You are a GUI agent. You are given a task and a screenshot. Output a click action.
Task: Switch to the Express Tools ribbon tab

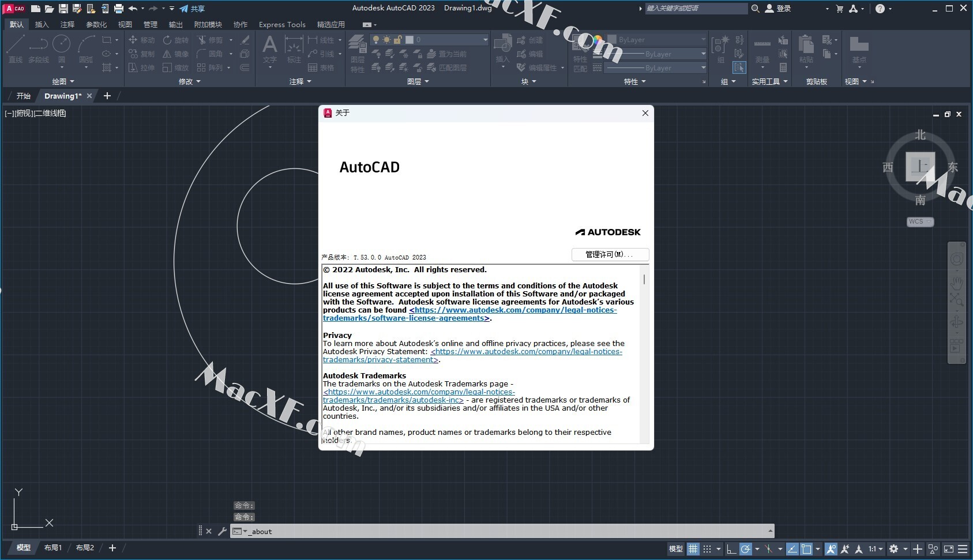(x=282, y=24)
